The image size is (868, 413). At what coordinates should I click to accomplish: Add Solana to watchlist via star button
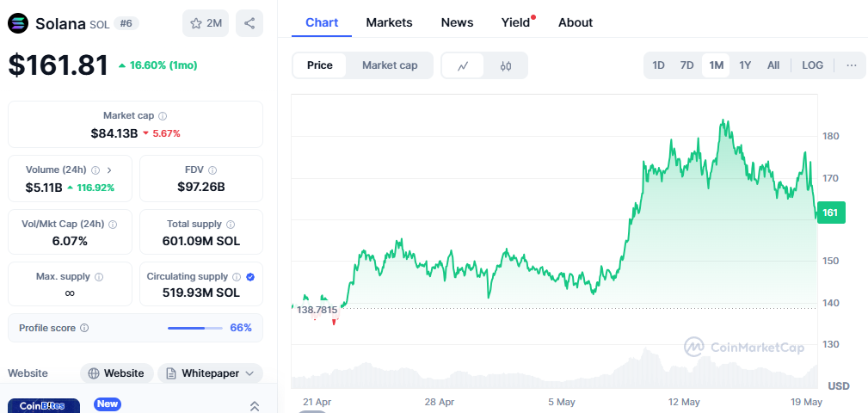click(206, 23)
